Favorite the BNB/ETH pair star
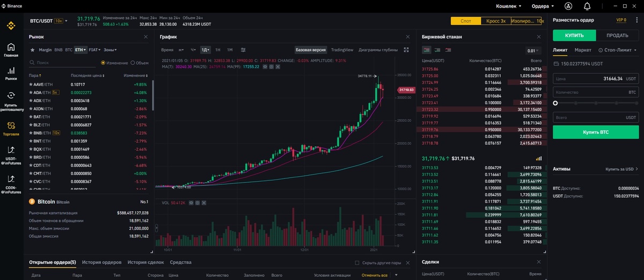This screenshot has height=280, width=644. click(31, 133)
